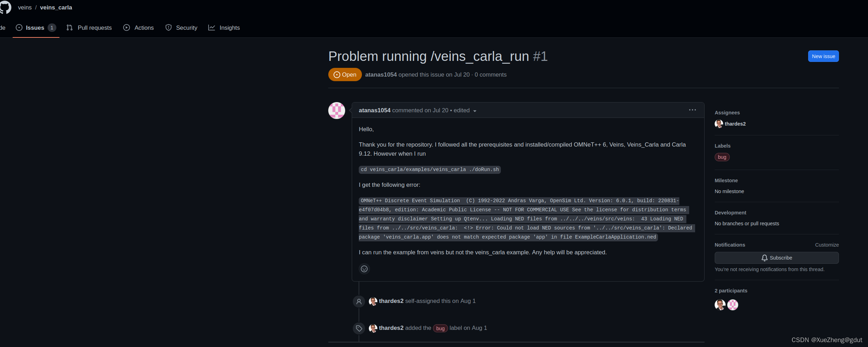Open atanas1054 profile from issue header
The width and height of the screenshot is (868, 347).
[381, 75]
